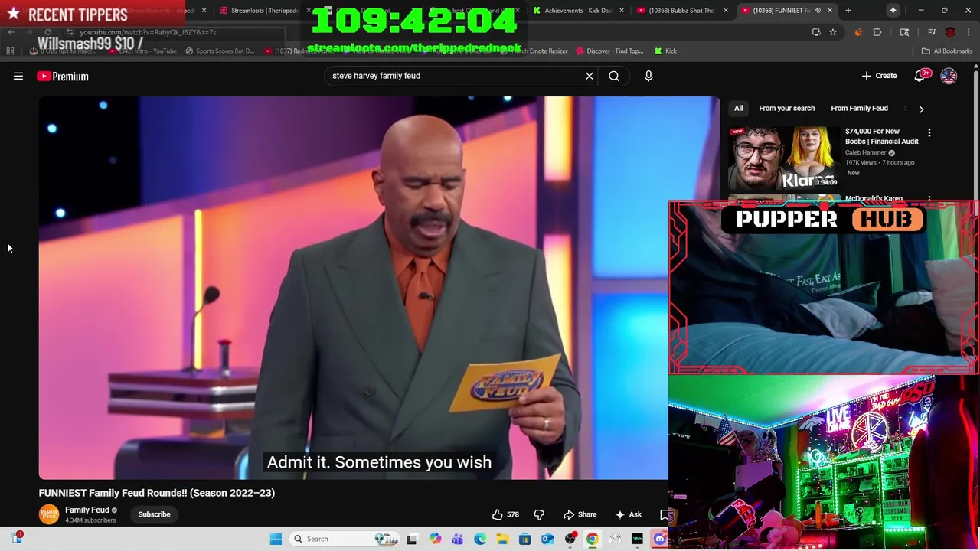The width and height of the screenshot is (980, 551).
Task: Open the Kick bookmark
Action: [x=665, y=51]
